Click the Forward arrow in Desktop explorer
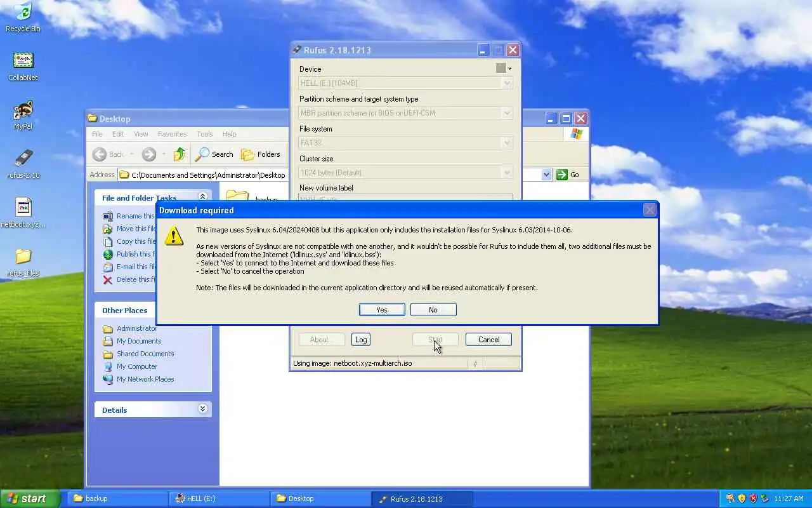The width and height of the screenshot is (812, 508). tap(148, 154)
